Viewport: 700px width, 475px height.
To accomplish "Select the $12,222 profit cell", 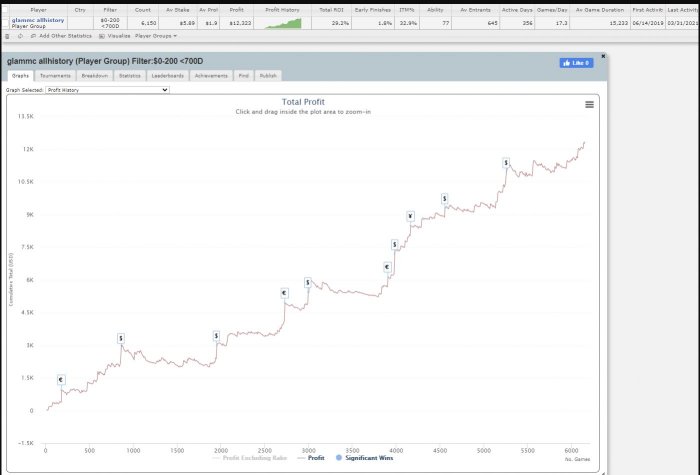I will (x=237, y=23).
